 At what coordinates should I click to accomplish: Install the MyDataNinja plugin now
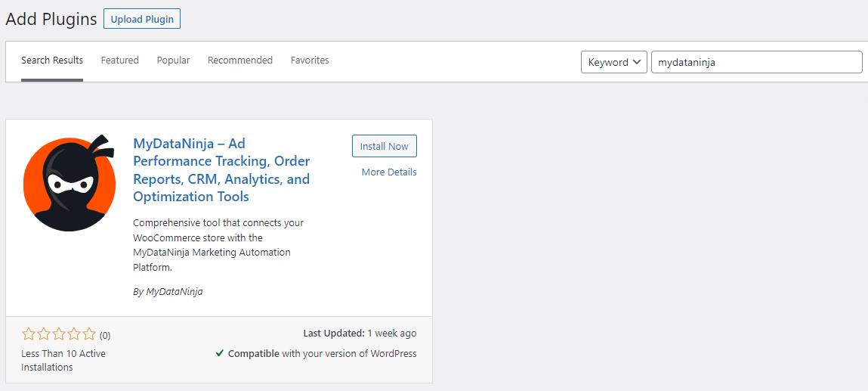click(x=384, y=147)
